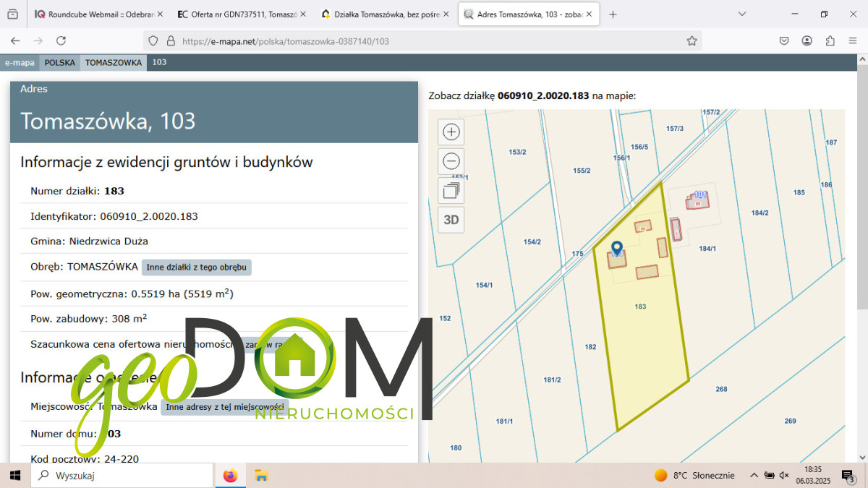Open a new browser tab

click(613, 14)
